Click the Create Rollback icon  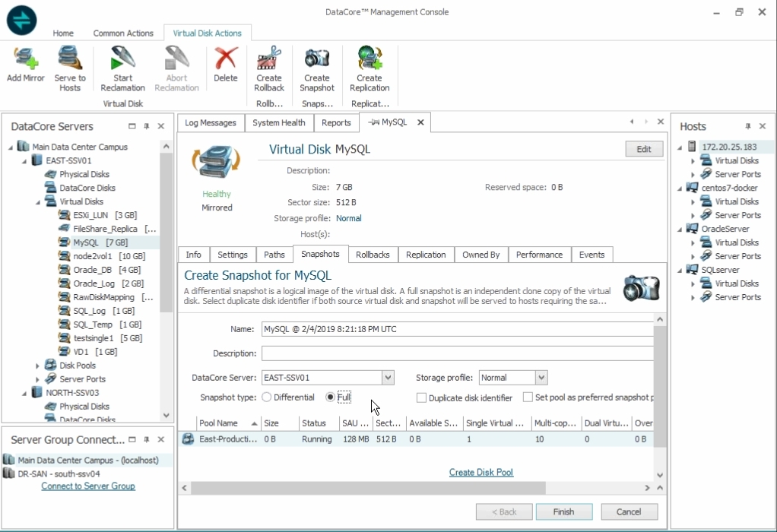pos(269,59)
